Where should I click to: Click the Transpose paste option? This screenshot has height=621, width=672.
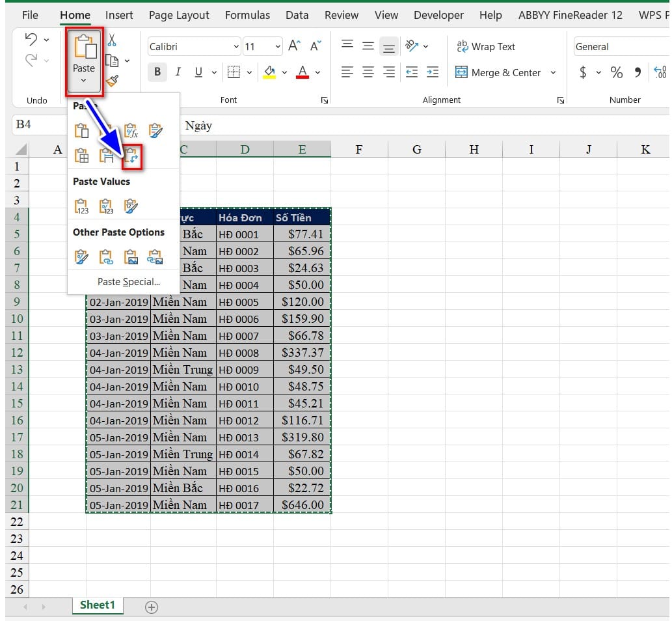(x=132, y=156)
